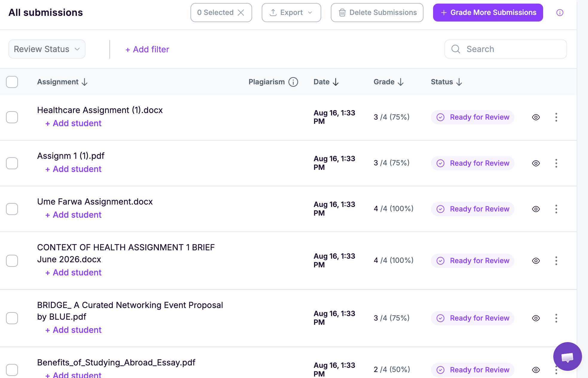Image resolution: width=588 pixels, height=378 pixels.
Task: Preview BRIDGE_ Networking Event Proposal with eye icon
Action: tap(536, 318)
